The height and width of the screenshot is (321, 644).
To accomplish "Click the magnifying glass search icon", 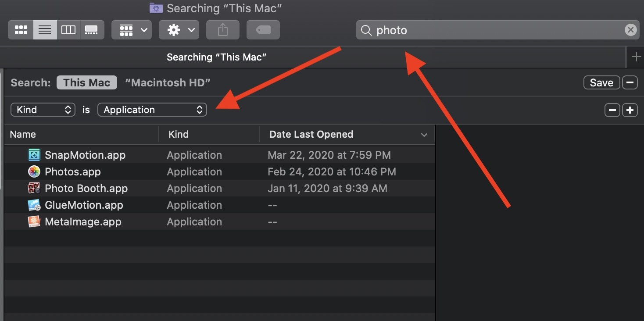I will (x=366, y=30).
